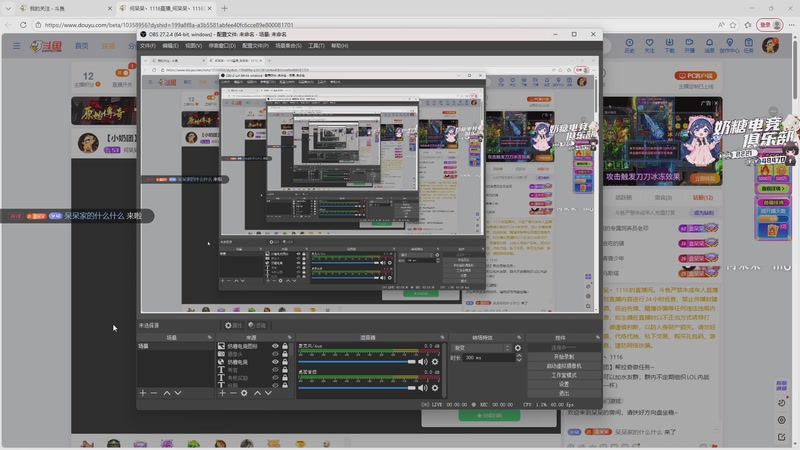Open Douyu 任务 tasks icon
This screenshot has height=450, width=800.
click(748, 45)
